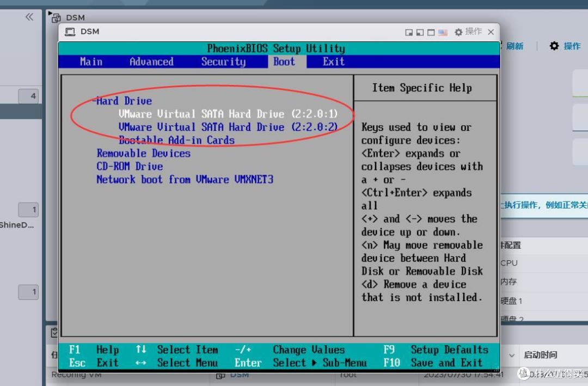Click F10 Save and Exit in the footer
The height and width of the screenshot is (386, 588).
(x=433, y=363)
